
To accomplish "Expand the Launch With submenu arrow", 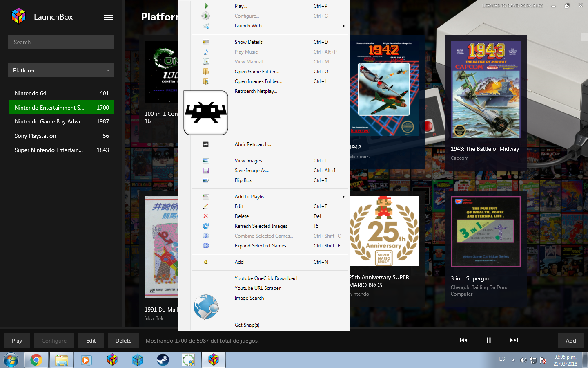I will click(344, 26).
